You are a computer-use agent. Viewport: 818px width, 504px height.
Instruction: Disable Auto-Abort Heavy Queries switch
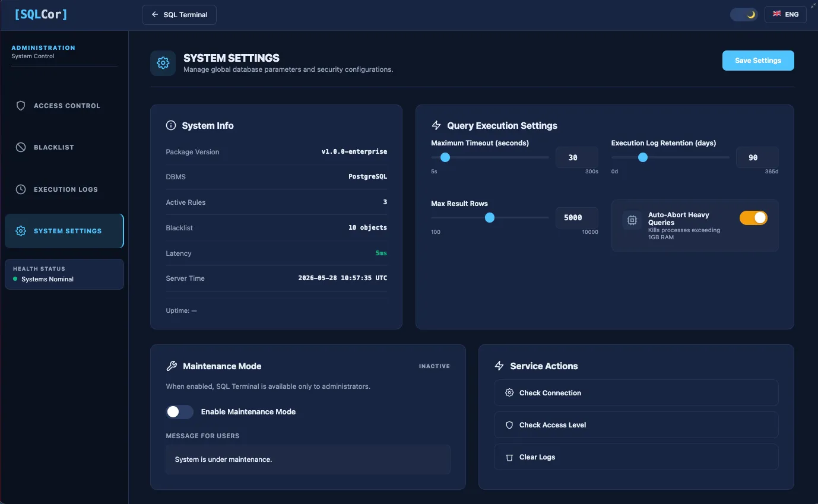[753, 218]
